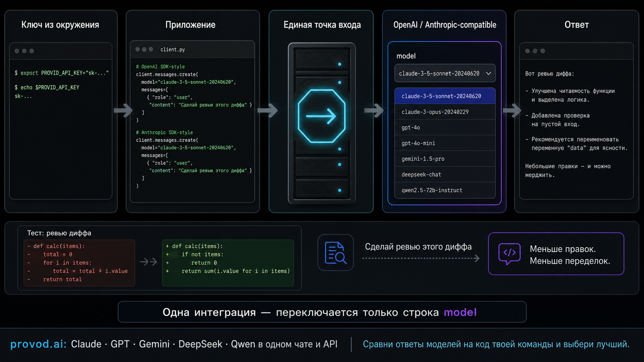Click "Сделай ревью этого диффа" beside the document icon
The height and width of the screenshot is (362, 644).
tap(418, 247)
